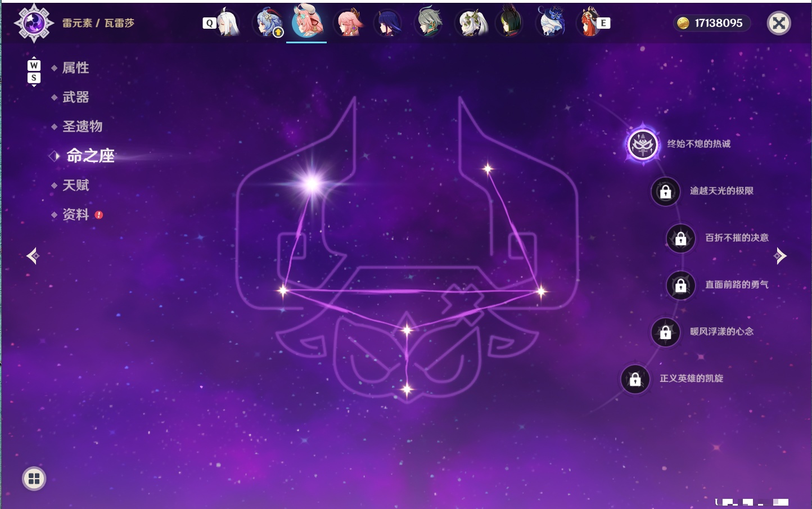Screen dimensions: 812x509
Task: Choose Furina's blue-hat avatar
Action: pos(551,22)
